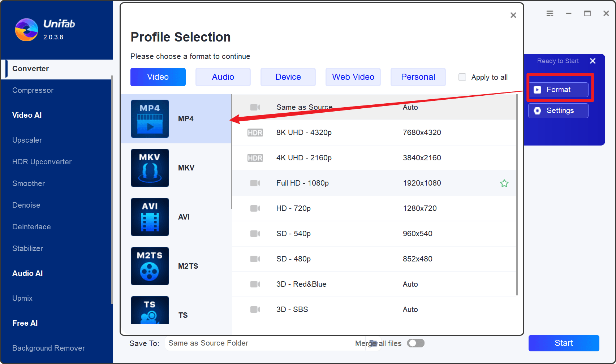The height and width of the screenshot is (364, 616).
Task: Open the Personal tab
Action: 418,77
